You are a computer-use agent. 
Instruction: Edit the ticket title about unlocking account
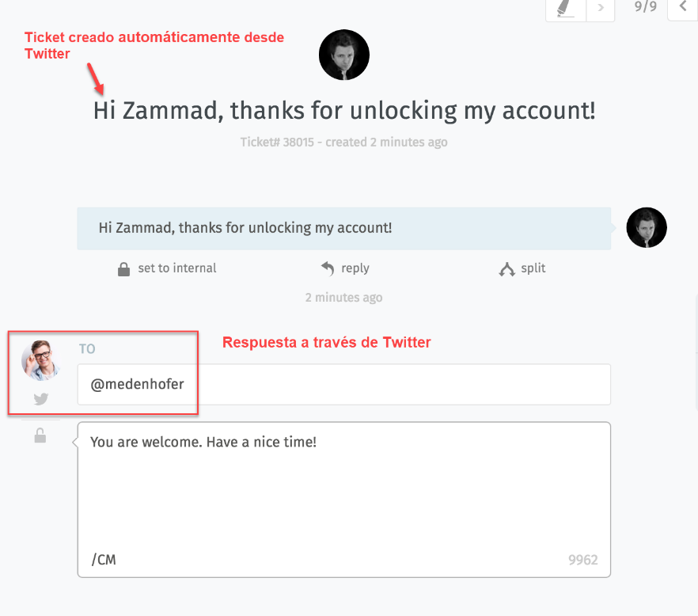[x=344, y=111]
